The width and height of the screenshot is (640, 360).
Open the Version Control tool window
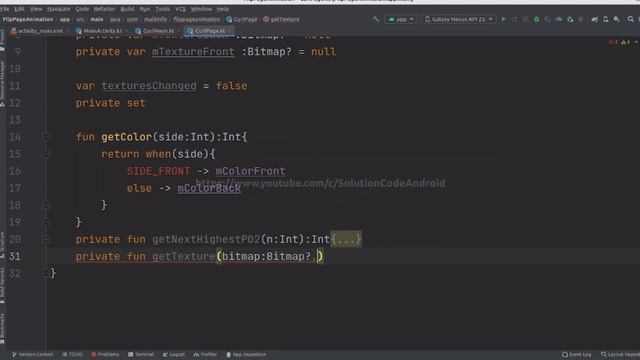click(32, 354)
